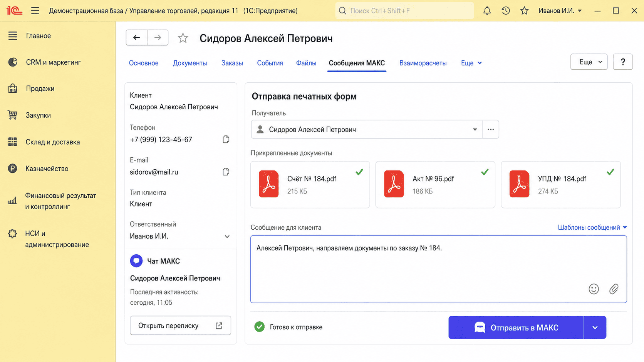Copy phone number +7 (999) 123-45-67

(226, 139)
